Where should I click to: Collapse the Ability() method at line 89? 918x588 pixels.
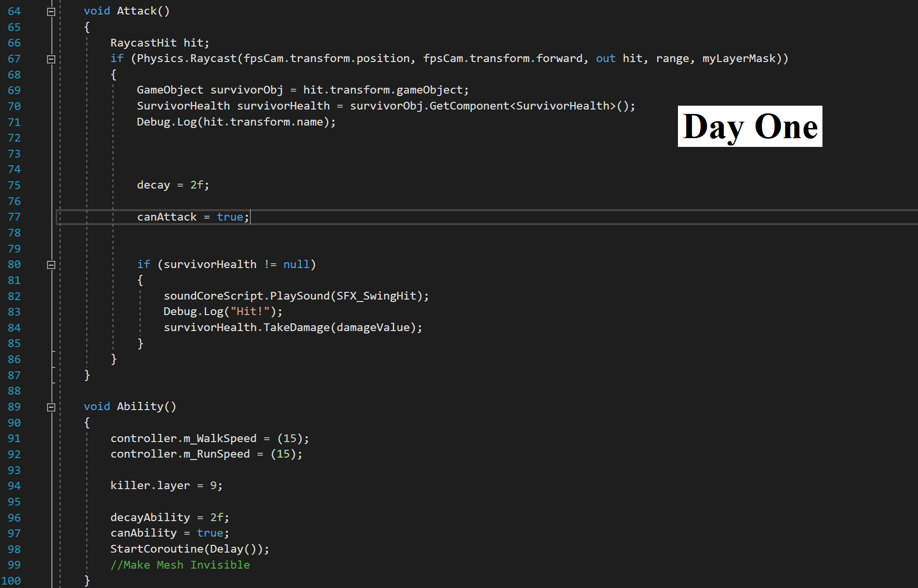pyautogui.click(x=51, y=407)
